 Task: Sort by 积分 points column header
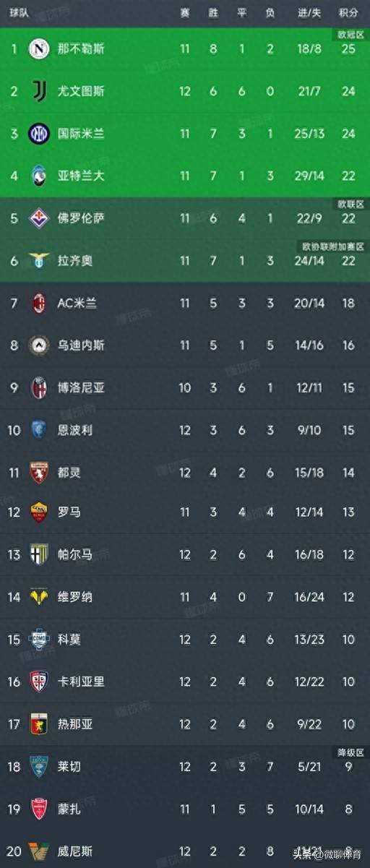(348, 14)
